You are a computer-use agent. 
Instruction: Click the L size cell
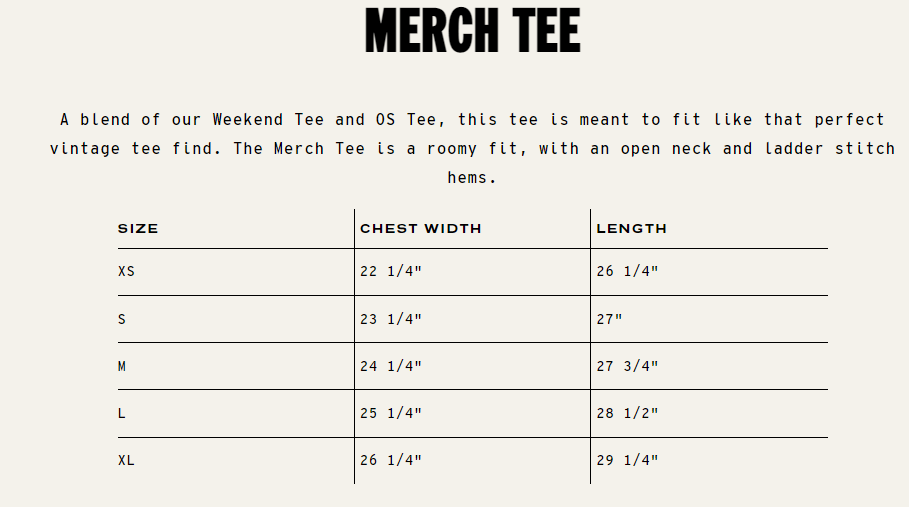[122, 413]
